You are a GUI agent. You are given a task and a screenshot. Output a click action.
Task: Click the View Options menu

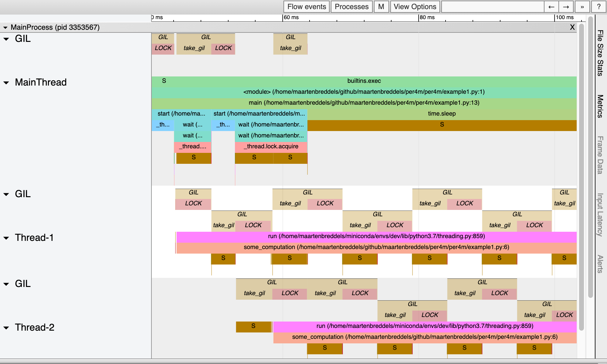[x=415, y=6]
